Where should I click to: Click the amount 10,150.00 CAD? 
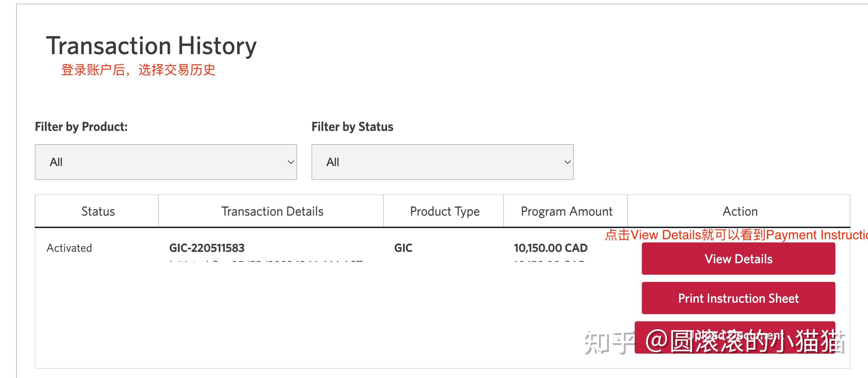550,247
